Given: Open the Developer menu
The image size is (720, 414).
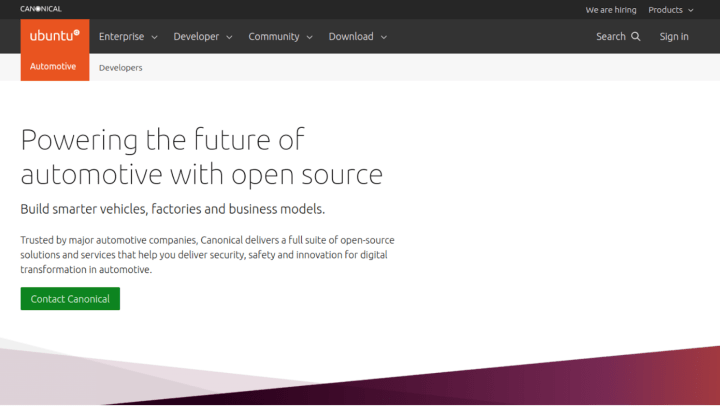Looking at the screenshot, I should click(196, 36).
